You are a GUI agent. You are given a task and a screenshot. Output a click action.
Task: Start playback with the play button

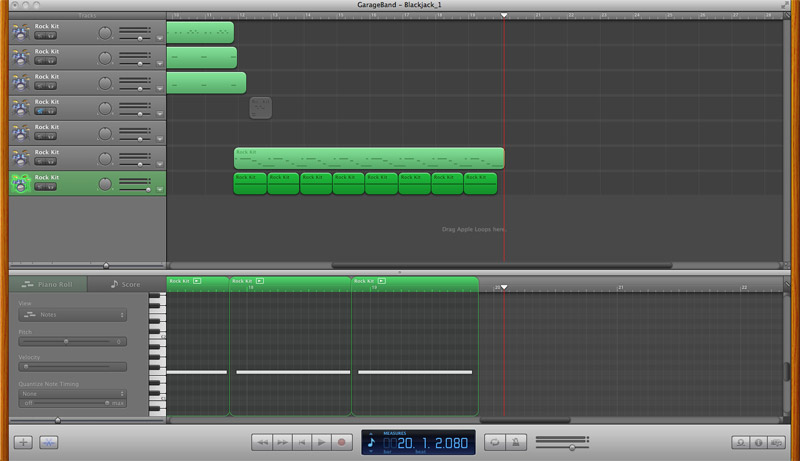pos(321,442)
